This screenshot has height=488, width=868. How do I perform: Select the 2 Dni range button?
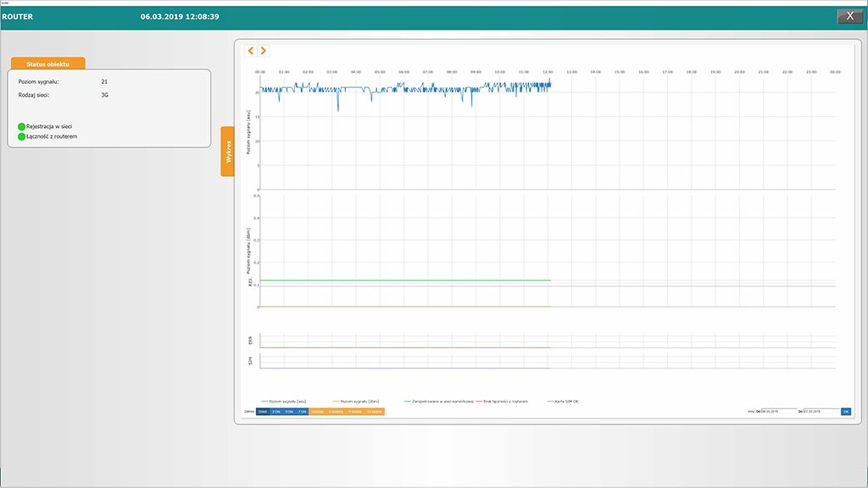tap(276, 412)
